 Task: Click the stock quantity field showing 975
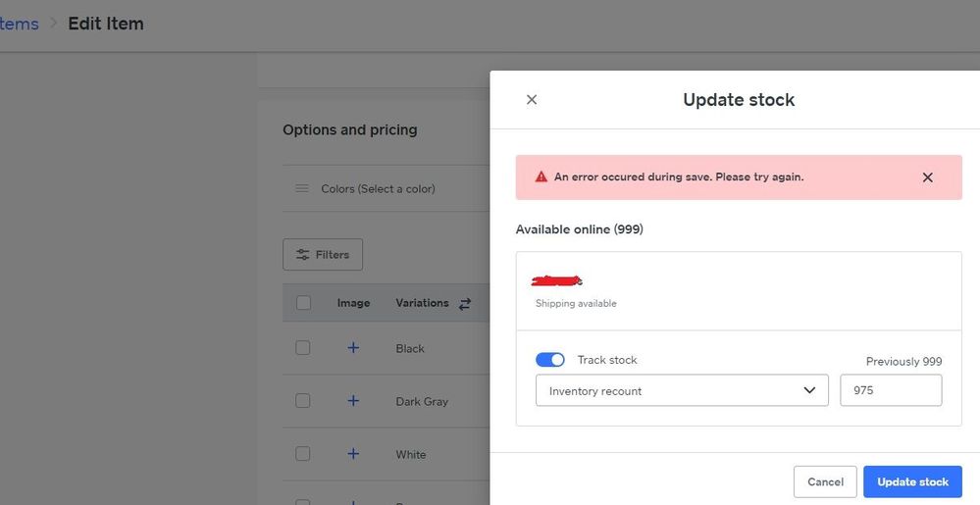[x=891, y=390]
